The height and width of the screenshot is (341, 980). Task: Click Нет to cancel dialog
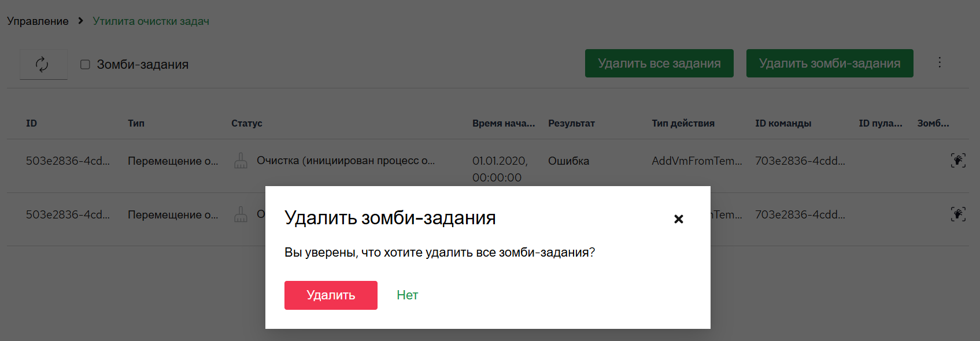(408, 295)
